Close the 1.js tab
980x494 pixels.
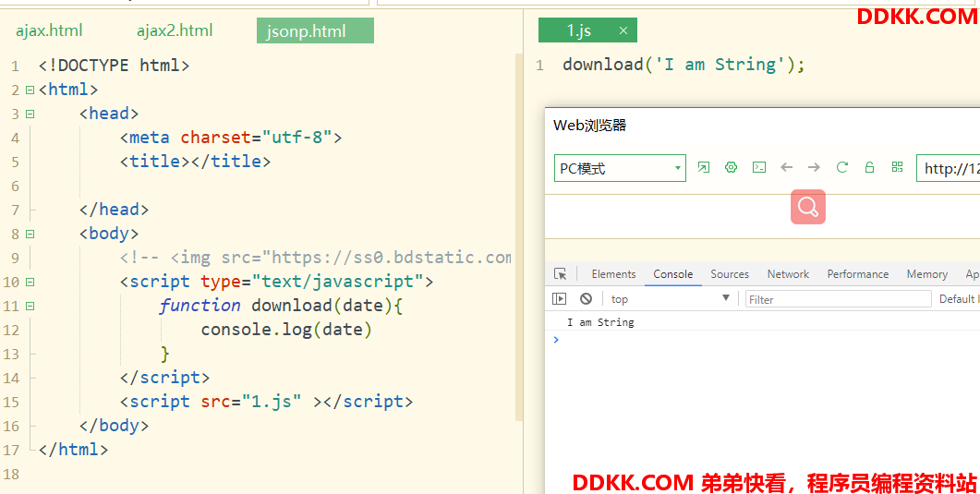click(x=623, y=30)
